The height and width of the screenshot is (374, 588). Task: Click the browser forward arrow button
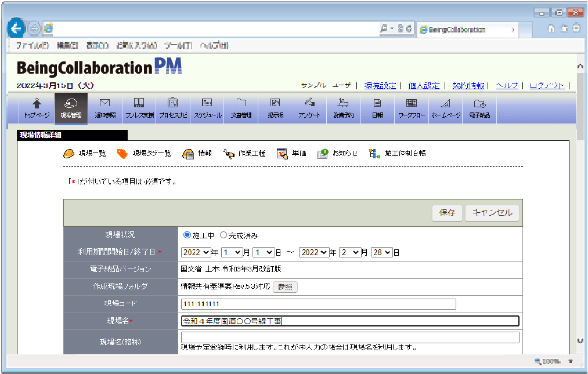tap(34, 28)
